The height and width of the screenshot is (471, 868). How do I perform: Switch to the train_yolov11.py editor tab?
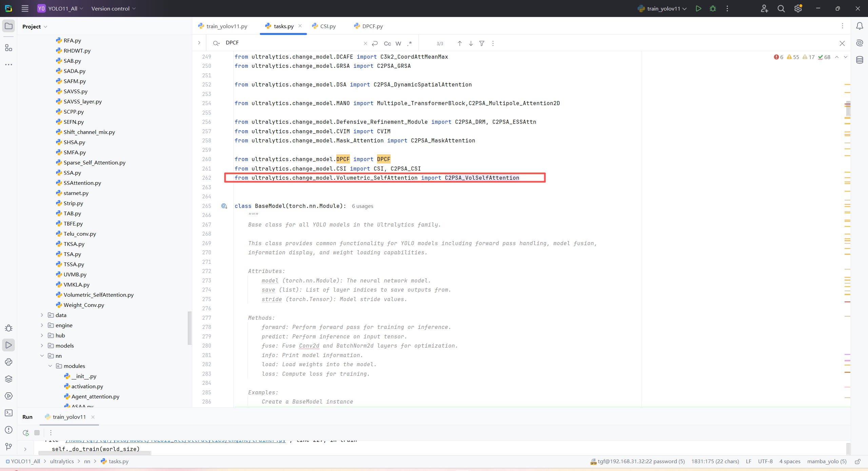(226, 26)
